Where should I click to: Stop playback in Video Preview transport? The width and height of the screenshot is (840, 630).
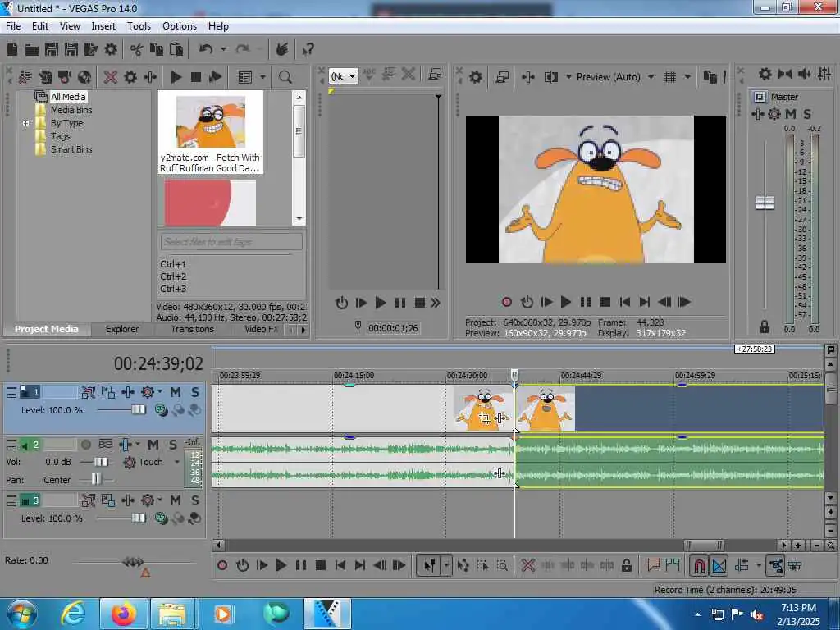click(x=605, y=302)
